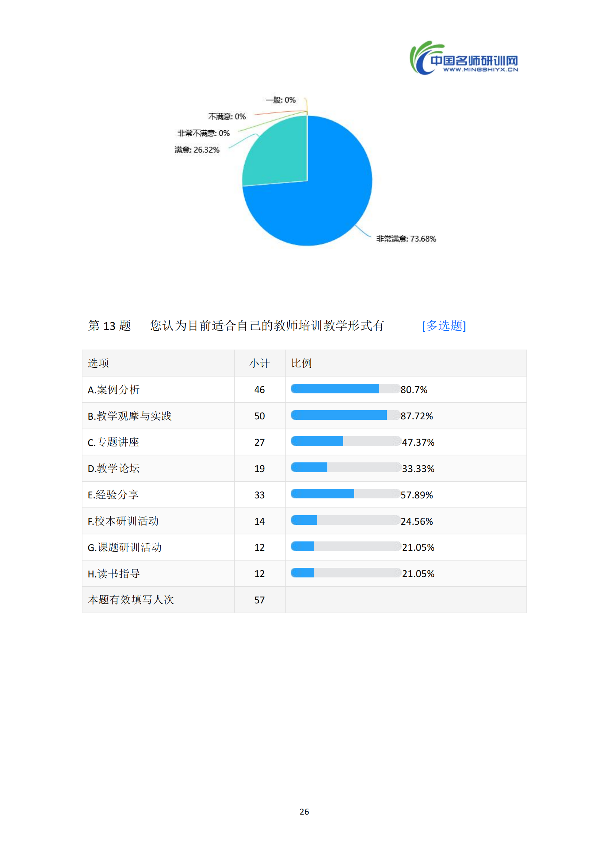
Task: Click the total count 57
Action: tap(259, 600)
